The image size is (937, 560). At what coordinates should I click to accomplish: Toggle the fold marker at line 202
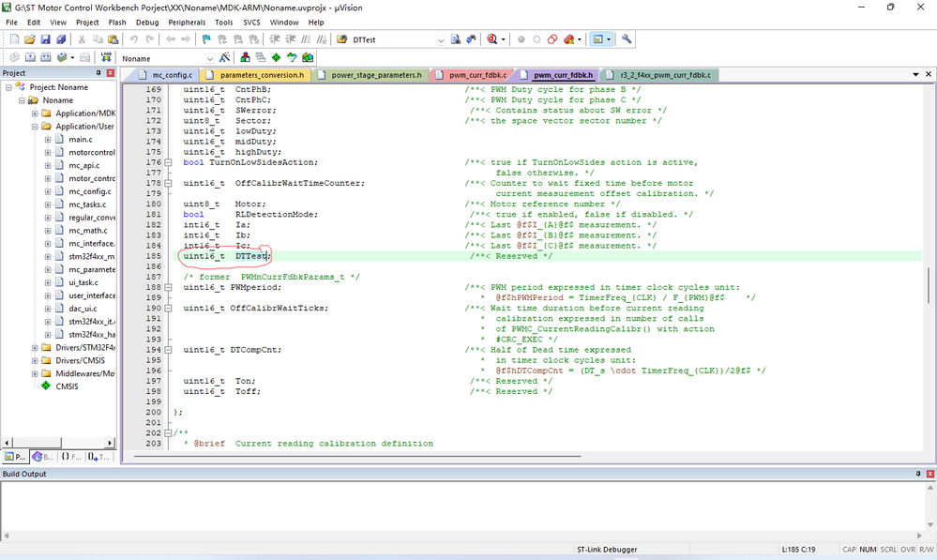pyautogui.click(x=168, y=433)
